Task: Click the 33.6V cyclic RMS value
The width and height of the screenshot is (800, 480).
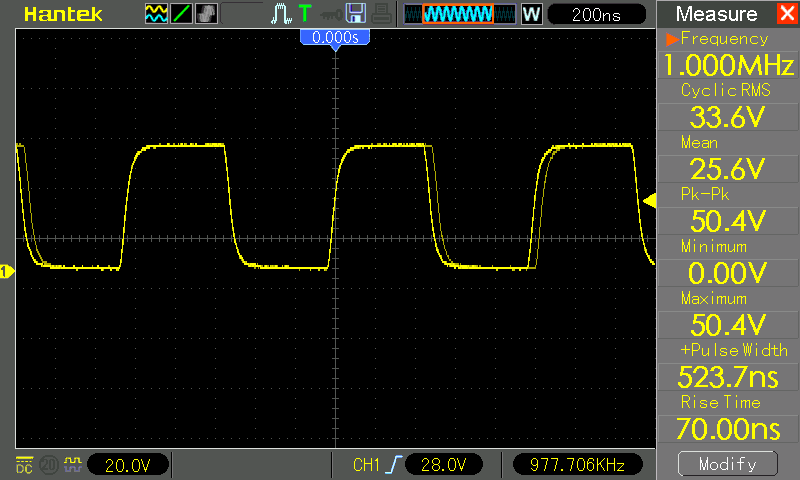Action: pos(728,117)
